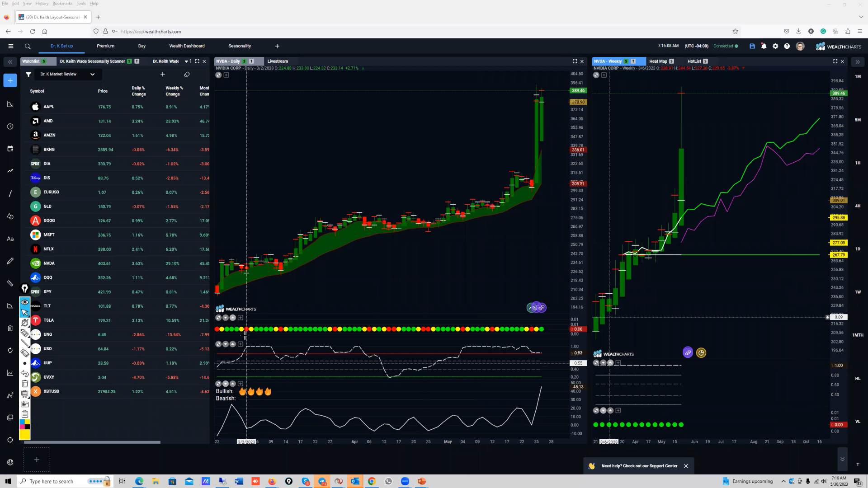Toggle indicator visibility circle on daily chart header
The image size is (868, 488).
(x=218, y=75)
